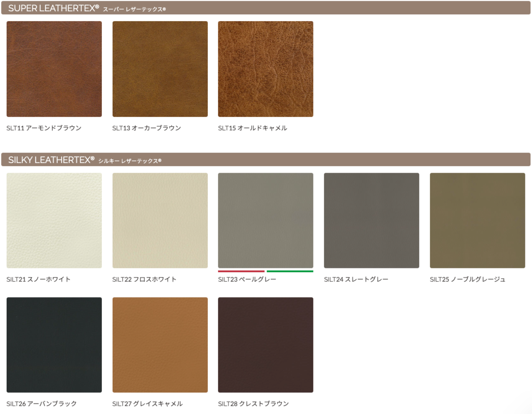Click the green bar under Pale Grey swatch

coord(290,271)
